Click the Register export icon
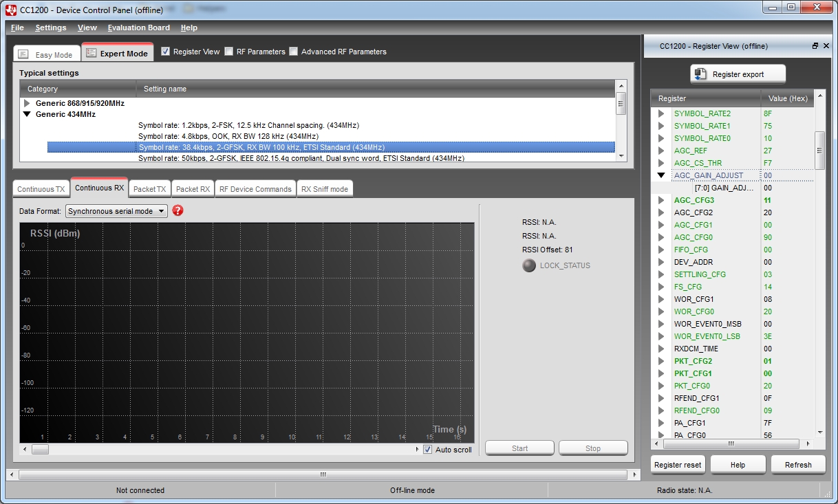Screen dimensions: 838x504 pos(700,74)
